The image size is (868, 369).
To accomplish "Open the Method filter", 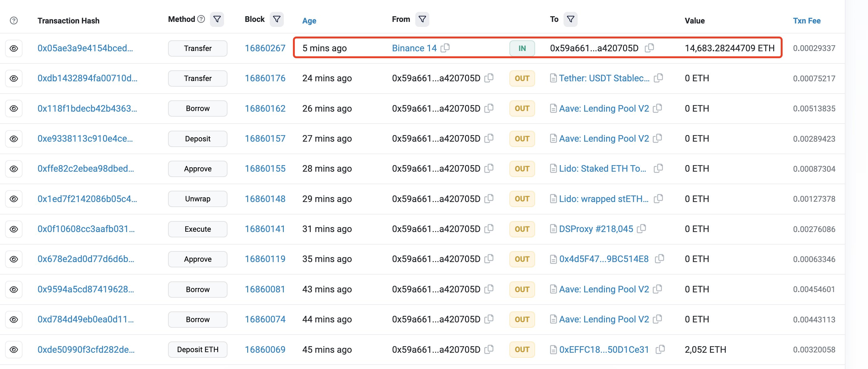I will click(217, 19).
